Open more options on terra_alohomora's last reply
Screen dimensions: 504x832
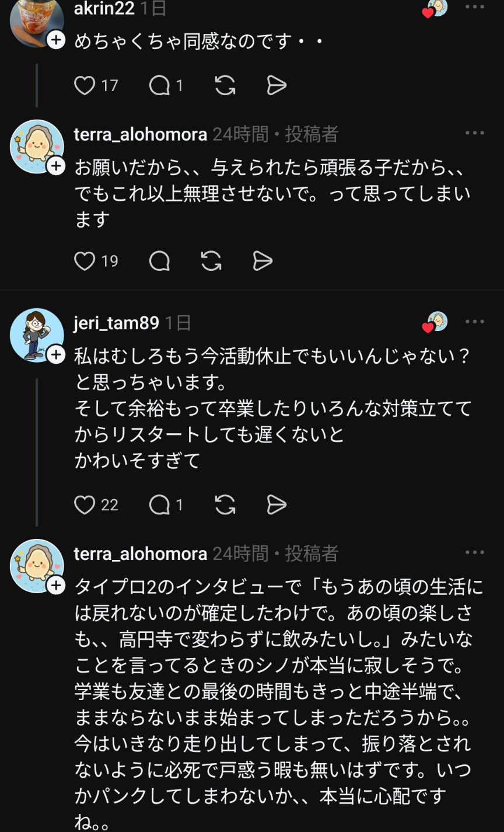tap(475, 552)
